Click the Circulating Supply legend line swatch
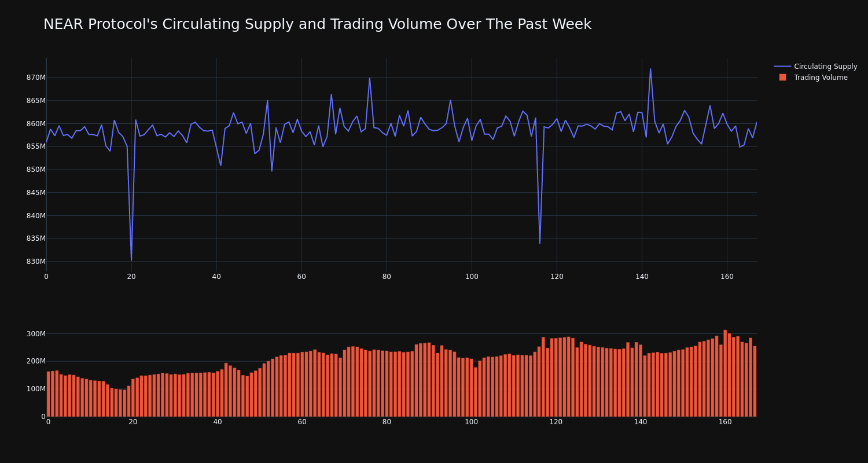This screenshot has height=463, width=868. point(782,67)
